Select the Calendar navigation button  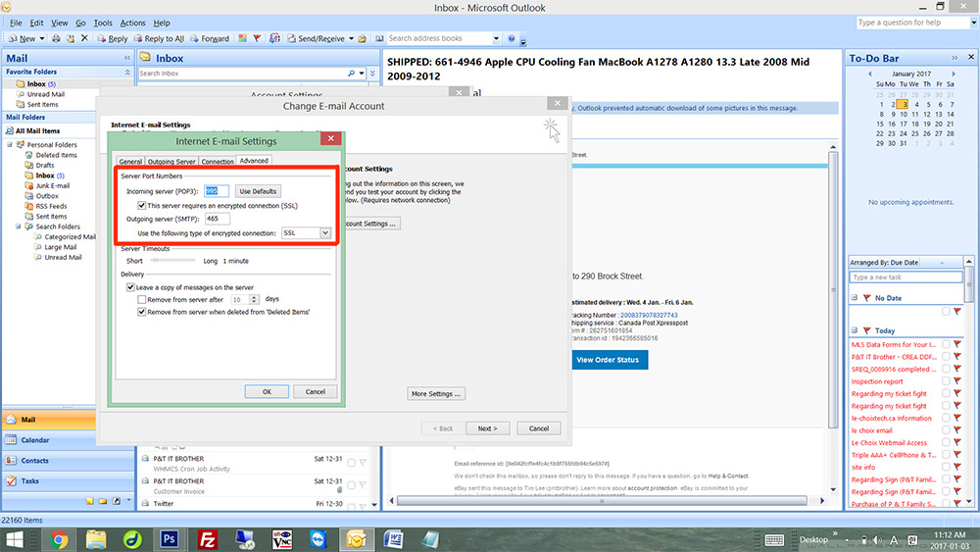pyautogui.click(x=49, y=440)
